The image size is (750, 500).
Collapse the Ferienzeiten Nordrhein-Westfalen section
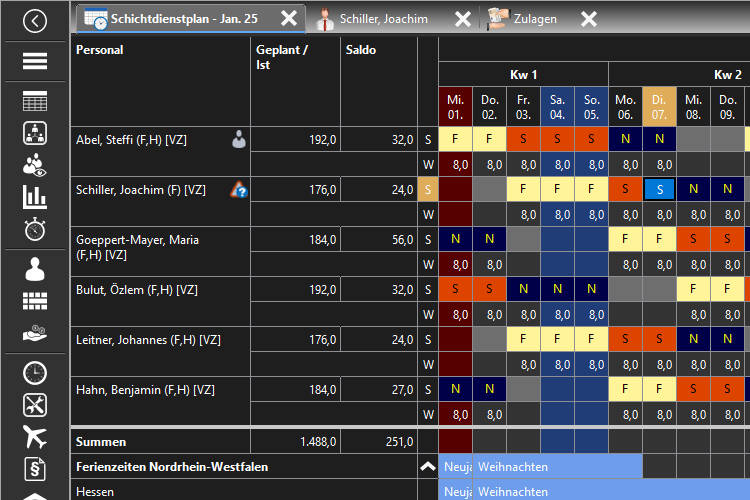tap(427, 467)
